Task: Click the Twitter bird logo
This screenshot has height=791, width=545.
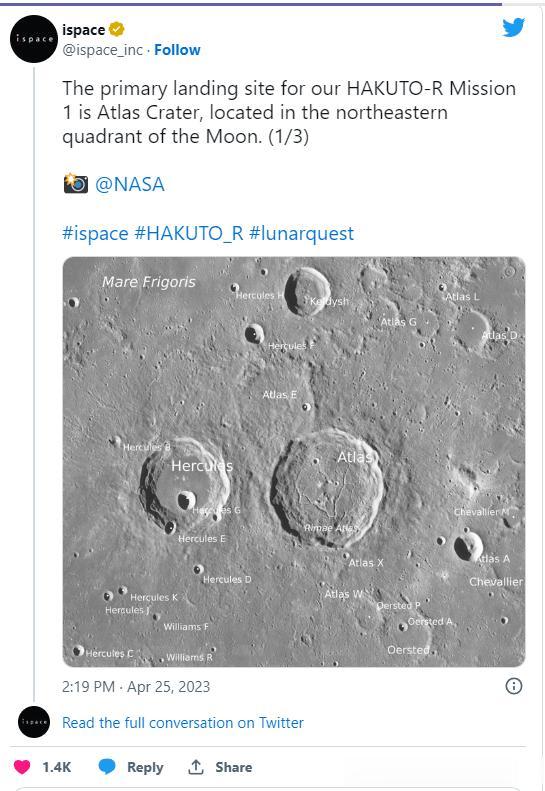Action: click(x=514, y=28)
